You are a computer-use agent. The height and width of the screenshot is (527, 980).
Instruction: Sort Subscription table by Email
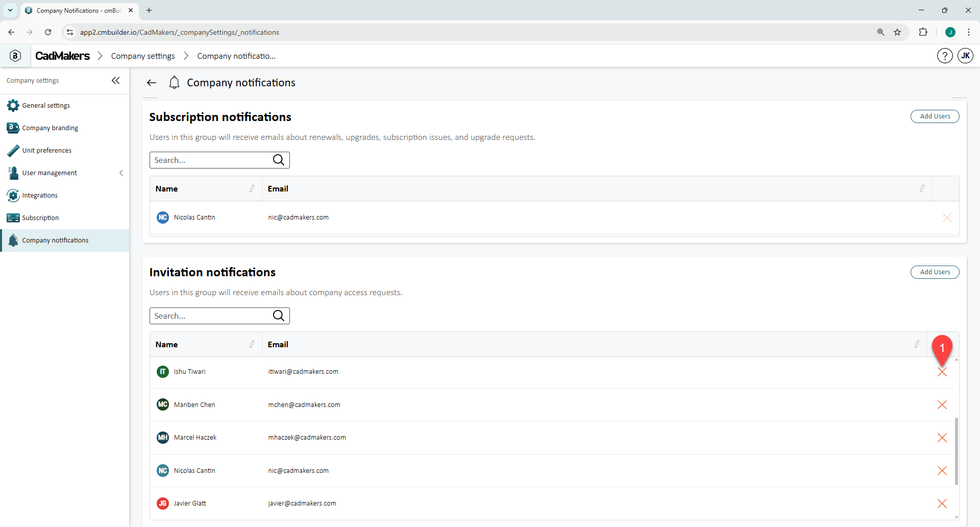[922, 188]
